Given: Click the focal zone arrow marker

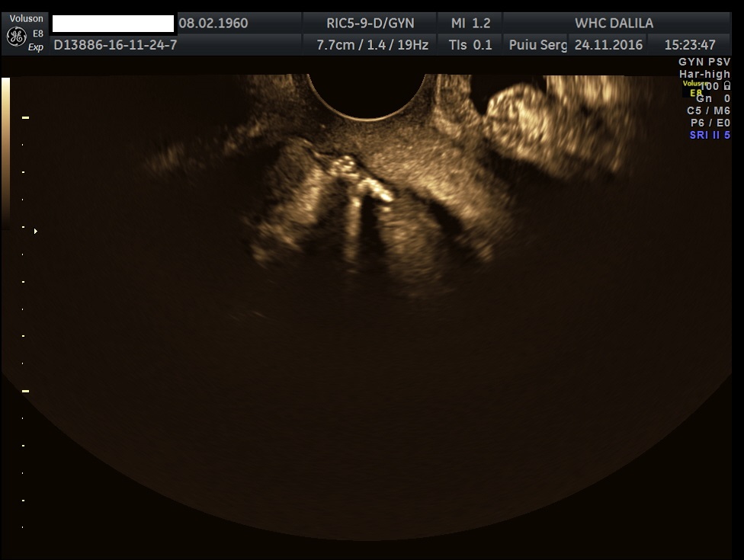Looking at the screenshot, I should [x=35, y=230].
